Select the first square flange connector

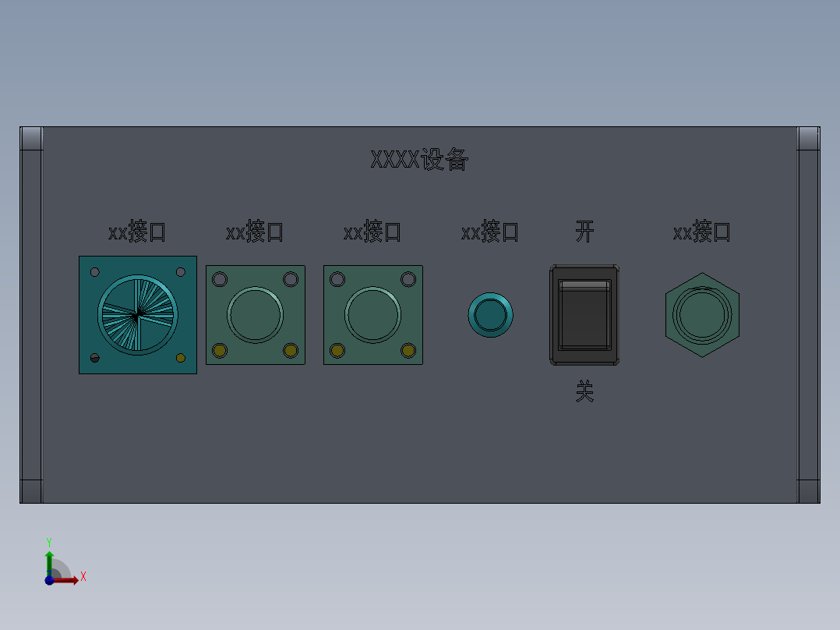tap(256, 315)
